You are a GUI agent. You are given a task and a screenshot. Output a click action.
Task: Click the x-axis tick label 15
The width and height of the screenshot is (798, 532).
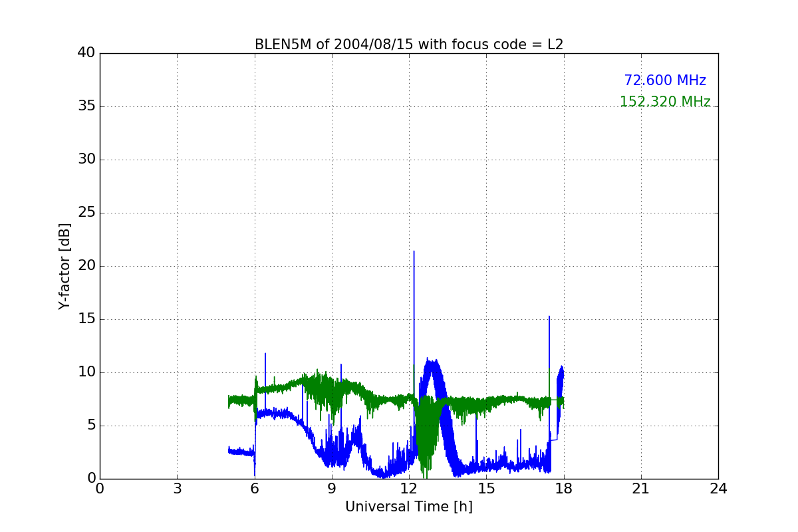click(486, 489)
